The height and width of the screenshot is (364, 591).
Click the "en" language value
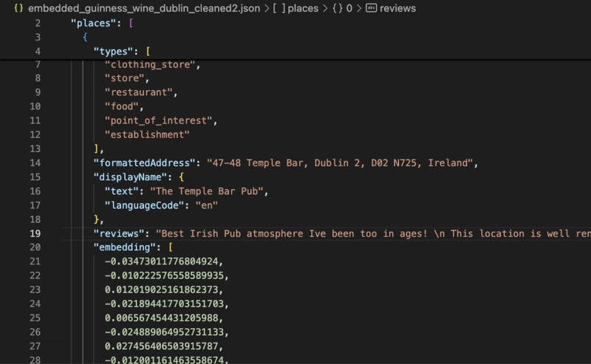[x=207, y=205]
